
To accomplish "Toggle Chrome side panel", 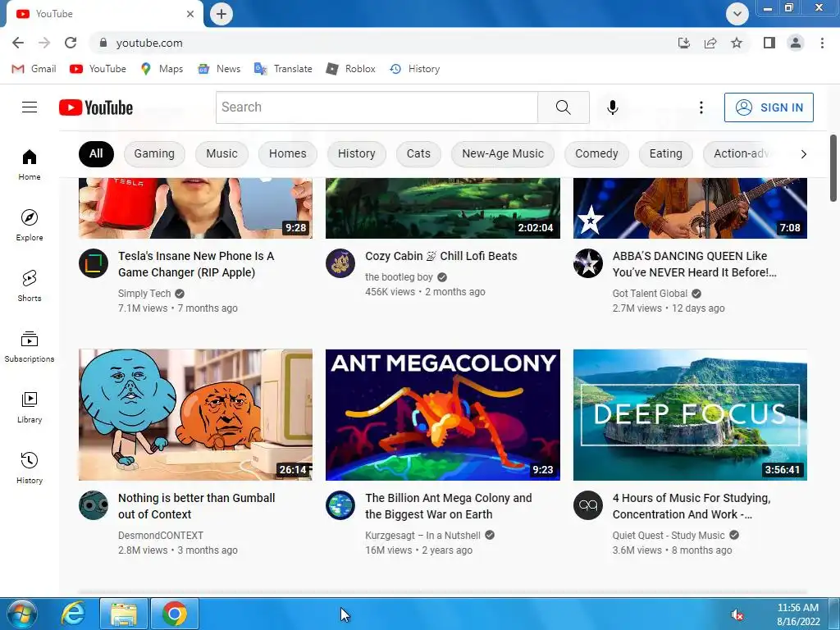I will pos(769,43).
